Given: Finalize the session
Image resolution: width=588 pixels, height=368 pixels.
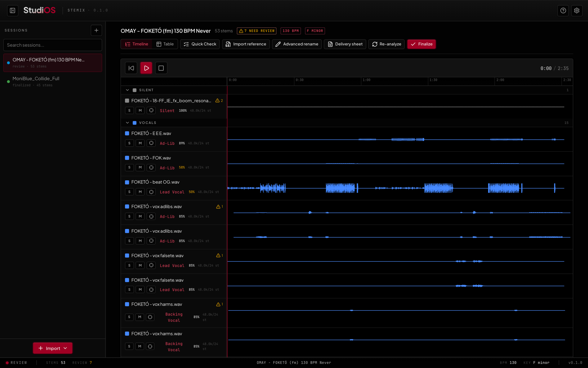Looking at the screenshot, I should 421,44.
